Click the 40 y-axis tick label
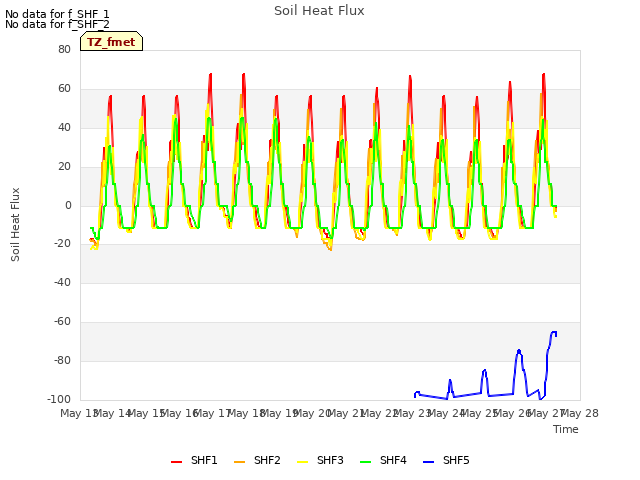The height and width of the screenshot is (480, 640). tap(64, 127)
